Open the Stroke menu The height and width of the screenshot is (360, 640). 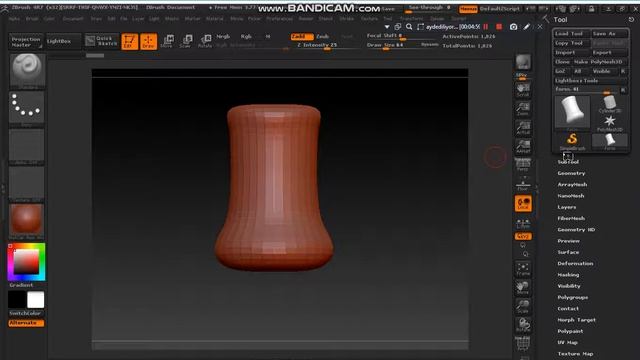(x=347, y=19)
